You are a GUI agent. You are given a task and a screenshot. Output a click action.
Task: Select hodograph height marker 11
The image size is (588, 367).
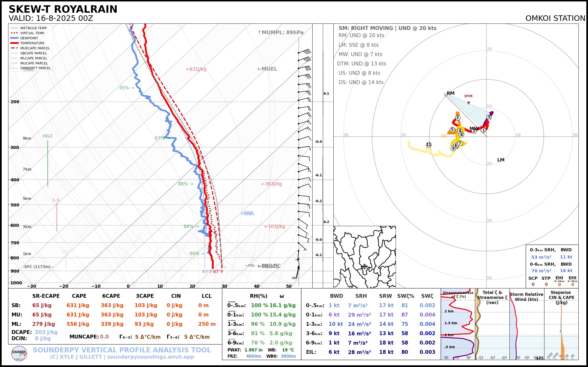pyautogui.click(x=429, y=145)
